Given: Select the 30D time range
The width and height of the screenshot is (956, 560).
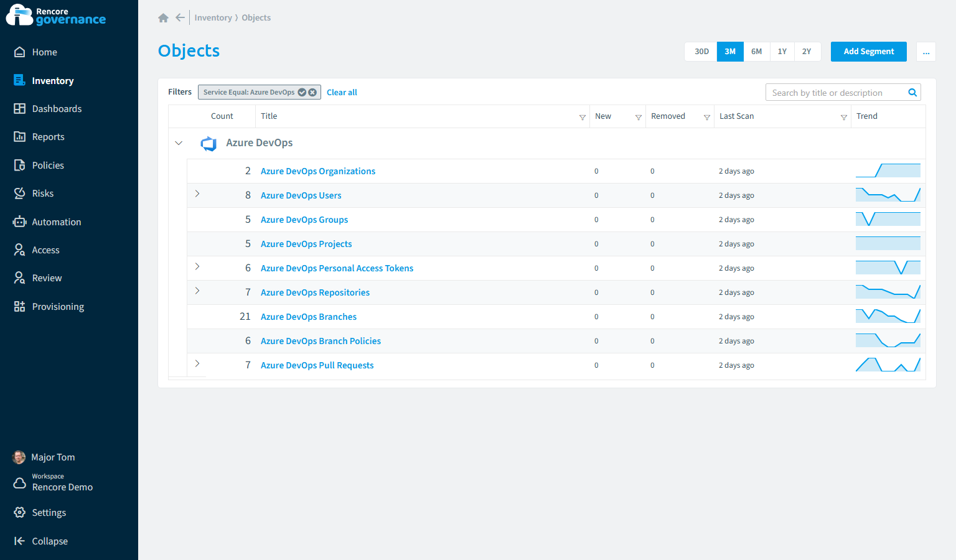Looking at the screenshot, I should [x=701, y=52].
